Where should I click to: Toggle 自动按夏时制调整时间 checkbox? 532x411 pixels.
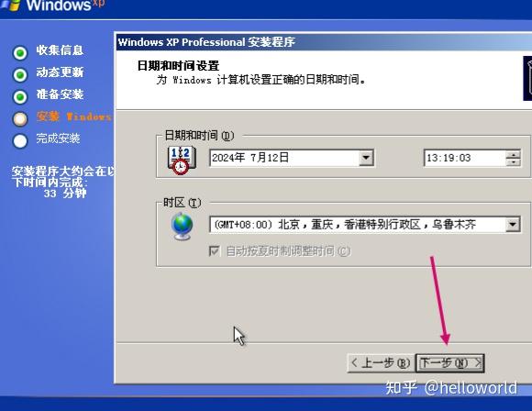(x=214, y=251)
